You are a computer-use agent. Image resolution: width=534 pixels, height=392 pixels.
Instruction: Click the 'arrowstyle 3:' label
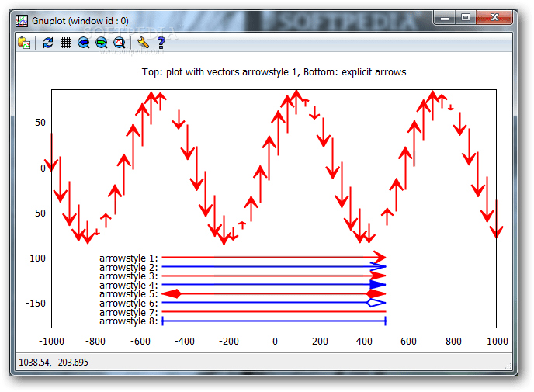[x=129, y=276]
